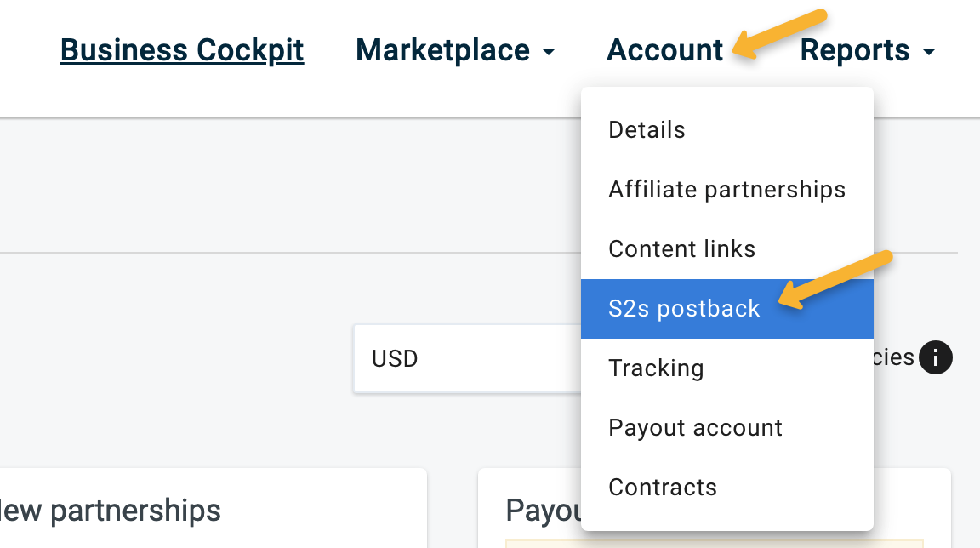980x548 pixels.
Task: Click the caret arrow beside Reports
Action: click(928, 53)
